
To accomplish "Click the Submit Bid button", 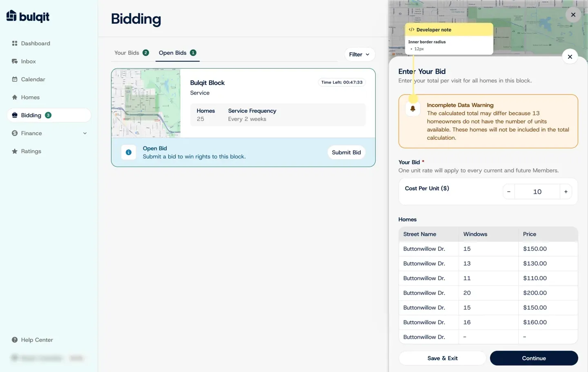I will (x=346, y=152).
